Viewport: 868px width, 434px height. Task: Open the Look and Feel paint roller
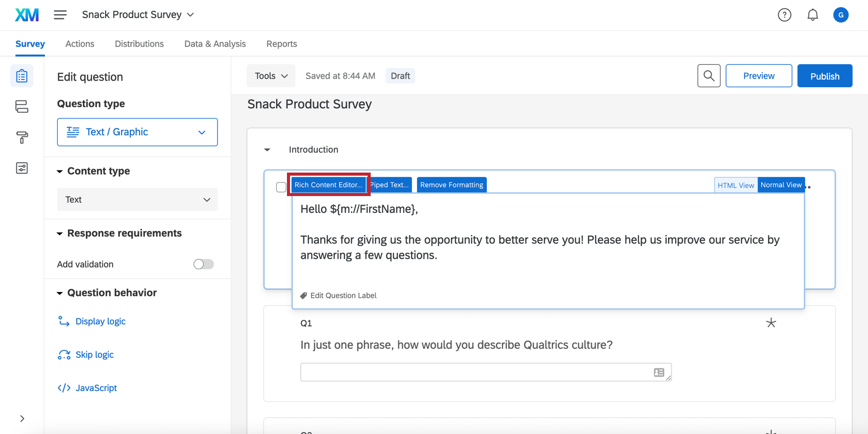21,137
